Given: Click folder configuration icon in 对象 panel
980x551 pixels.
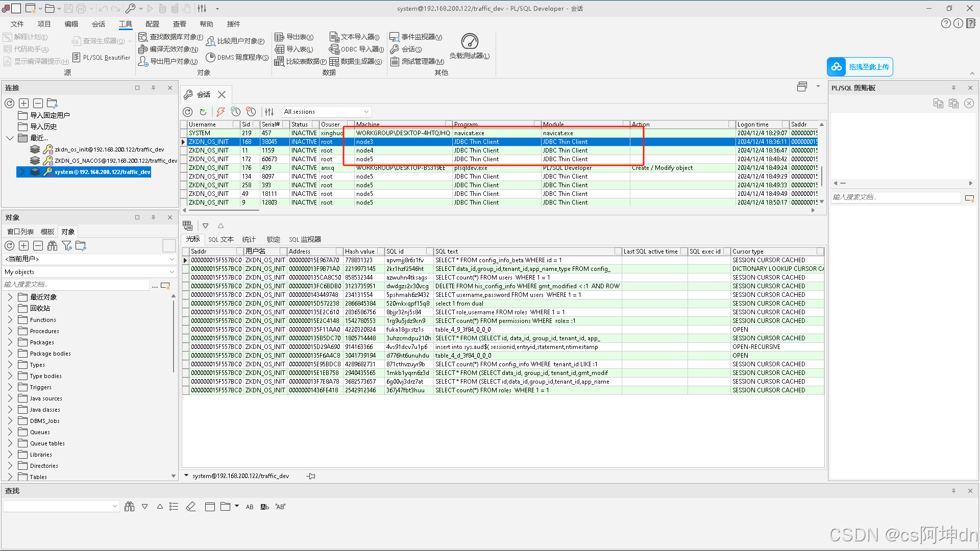Looking at the screenshot, I should coord(81,246).
